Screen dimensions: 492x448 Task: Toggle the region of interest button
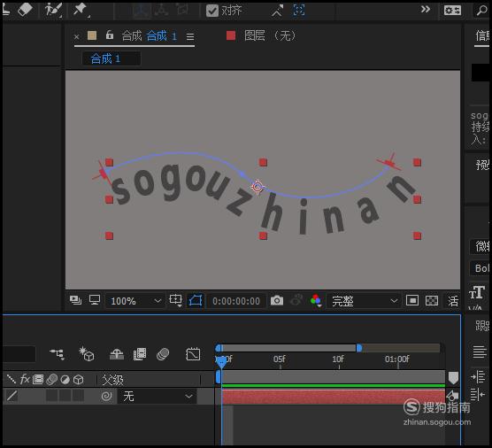tap(412, 301)
